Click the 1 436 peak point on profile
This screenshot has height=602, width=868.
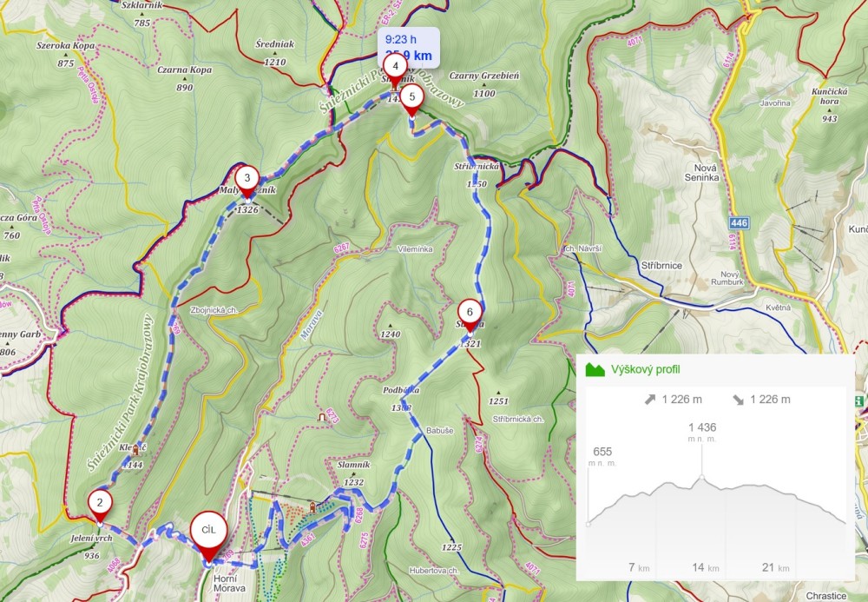pos(702,477)
